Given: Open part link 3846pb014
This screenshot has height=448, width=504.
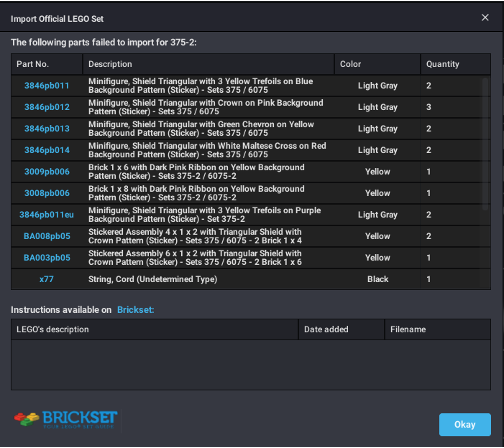Looking at the screenshot, I should (47, 150).
